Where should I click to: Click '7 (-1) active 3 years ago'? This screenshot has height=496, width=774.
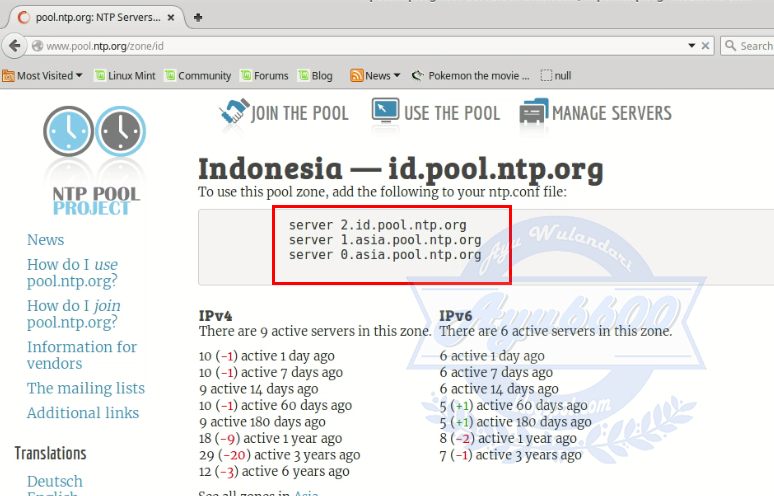coord(510,455)
